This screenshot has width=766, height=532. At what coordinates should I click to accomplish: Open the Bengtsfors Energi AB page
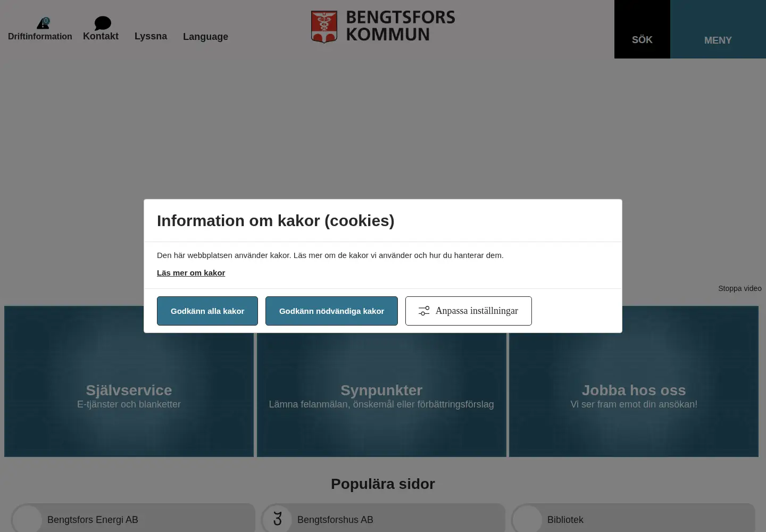[133, 519]
